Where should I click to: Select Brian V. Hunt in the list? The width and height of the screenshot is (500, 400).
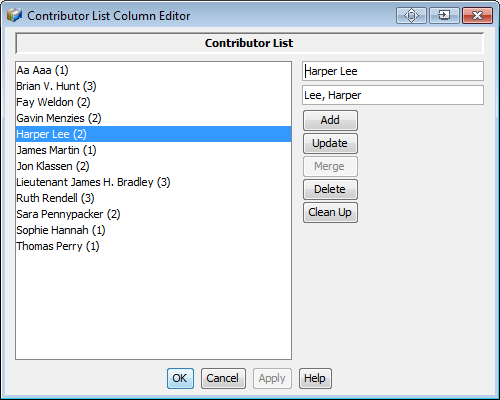[153, 86]
